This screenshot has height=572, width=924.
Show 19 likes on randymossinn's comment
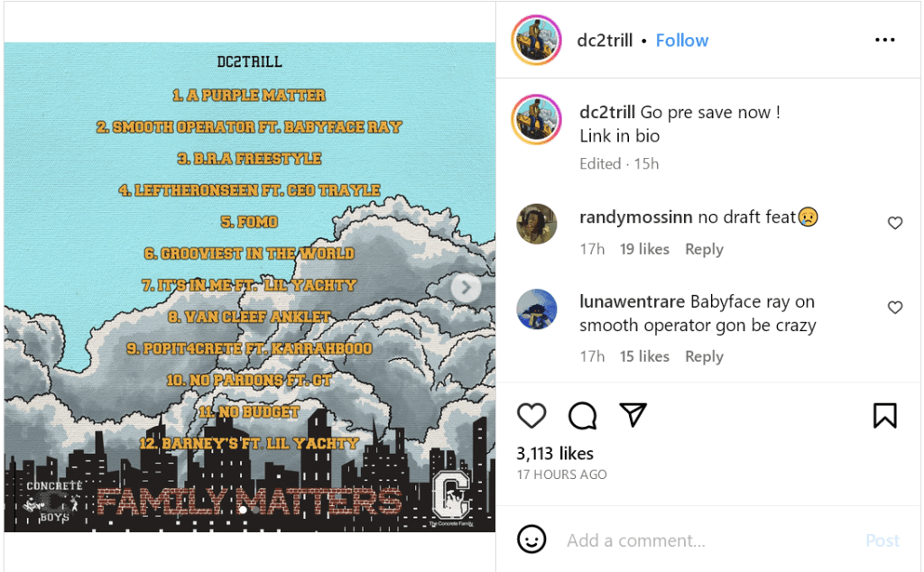(x=644, y=249)
